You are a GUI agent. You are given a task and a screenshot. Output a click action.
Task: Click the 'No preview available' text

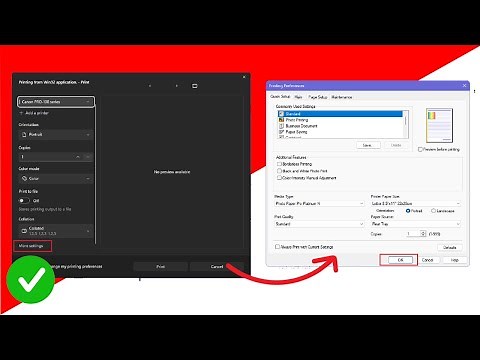pos(172,172)
